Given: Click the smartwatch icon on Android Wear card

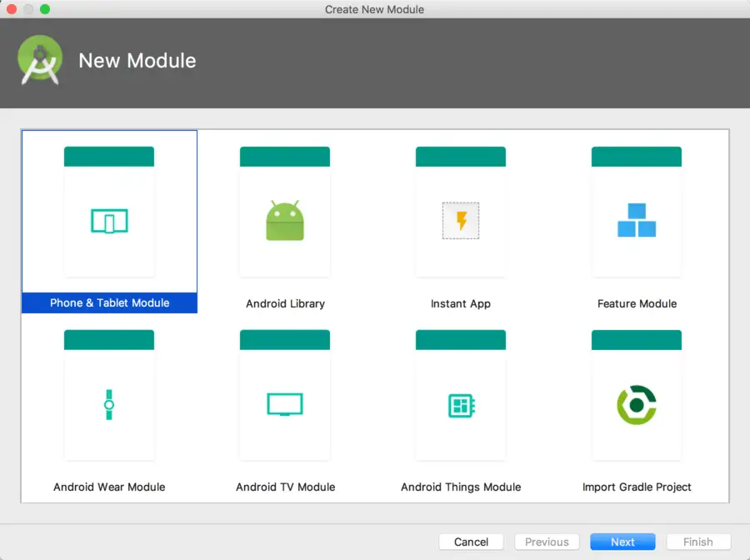Looking at the screenshot, I should tap(109, 404).
